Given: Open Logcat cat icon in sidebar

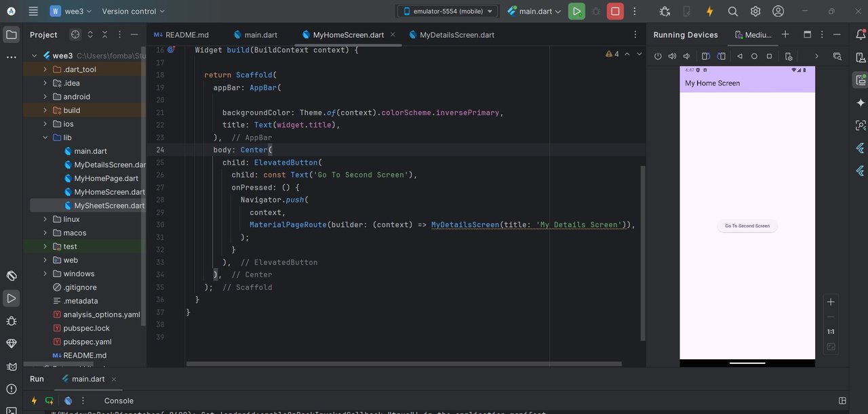Looking at the screenshot, I should pos(12,367).
